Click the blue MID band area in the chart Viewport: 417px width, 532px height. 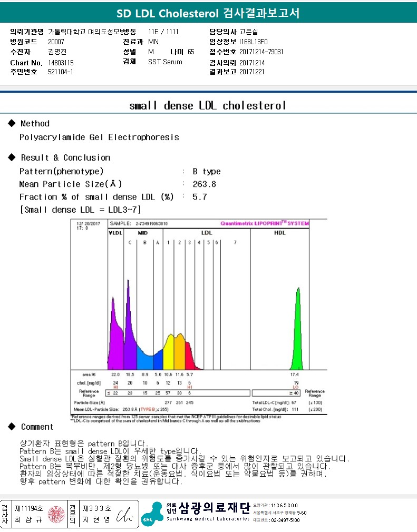click(146, 361)
